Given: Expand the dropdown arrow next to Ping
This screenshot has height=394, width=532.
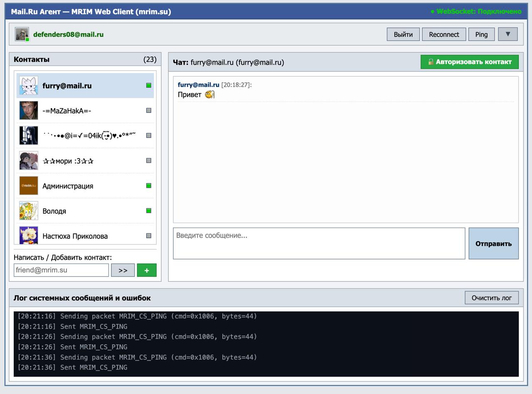Looking at the screenshot, I should [508, 34].
